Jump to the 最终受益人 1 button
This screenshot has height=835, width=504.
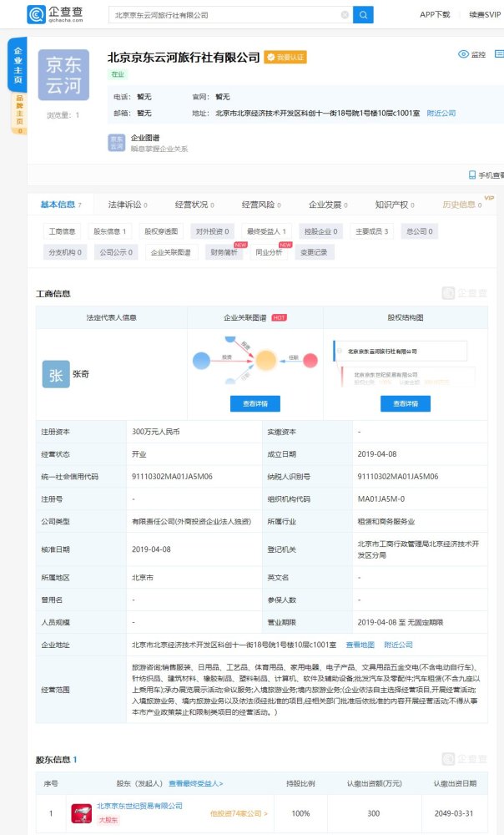(x=266, y=231)
